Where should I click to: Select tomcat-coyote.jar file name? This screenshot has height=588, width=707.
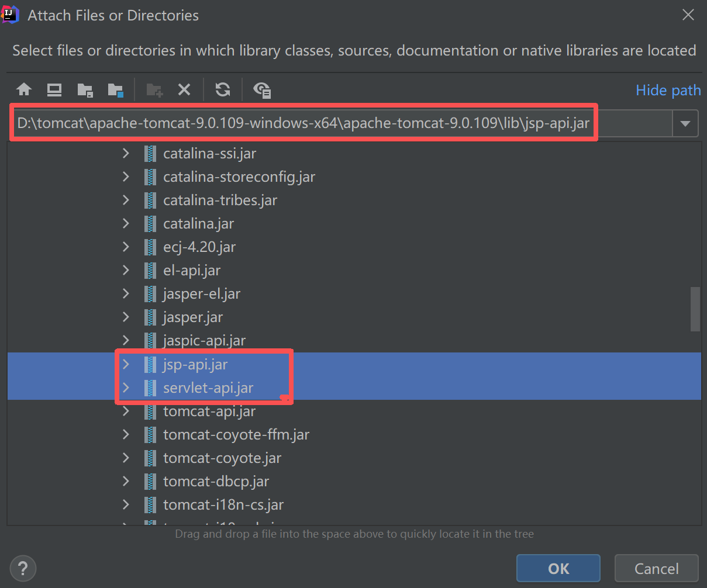coord(222,458)
